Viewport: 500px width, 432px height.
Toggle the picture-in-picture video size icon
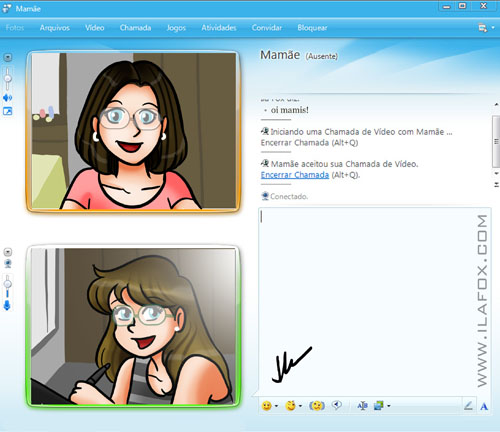coord(7,111)
